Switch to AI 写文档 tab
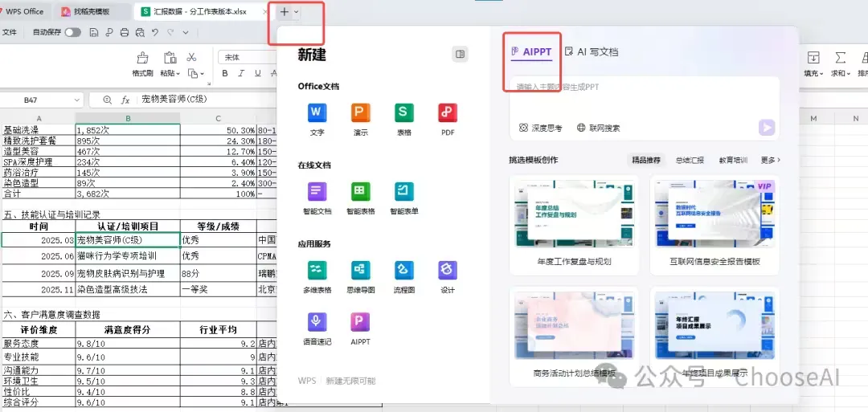Image resolution: width=868 pixels, height=412 pixels. [x=592, y=52]
